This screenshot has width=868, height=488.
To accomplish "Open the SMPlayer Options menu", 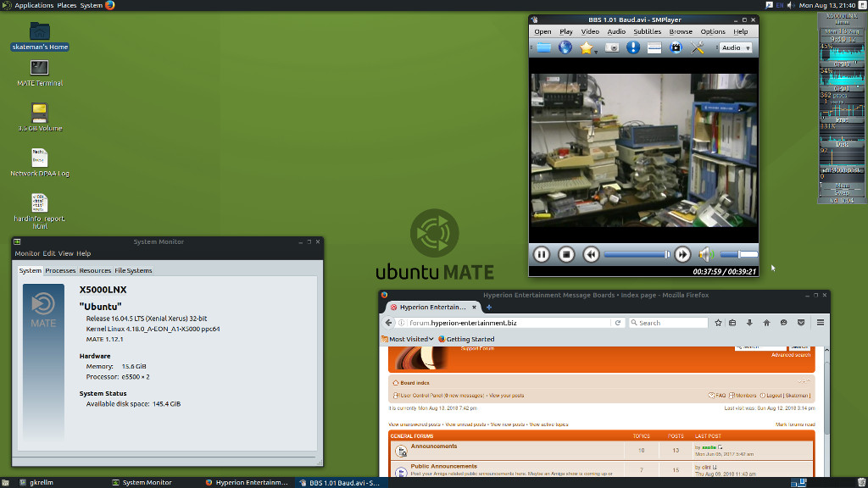I will tap(712, 31).
